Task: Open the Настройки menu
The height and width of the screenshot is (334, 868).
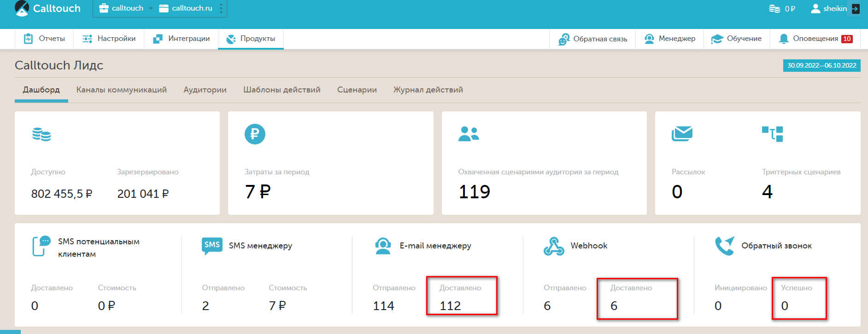Action: 109,39
